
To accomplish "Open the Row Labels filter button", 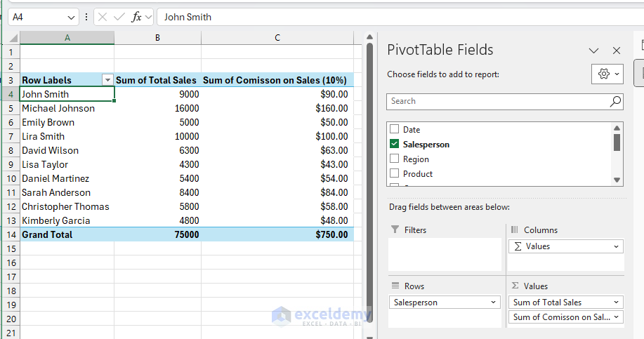I will (x=107, y=80).
